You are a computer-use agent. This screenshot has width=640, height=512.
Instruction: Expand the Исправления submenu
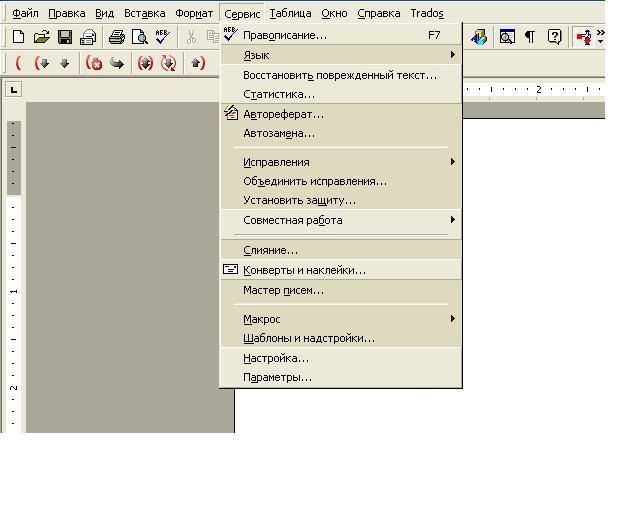(341, 162)
